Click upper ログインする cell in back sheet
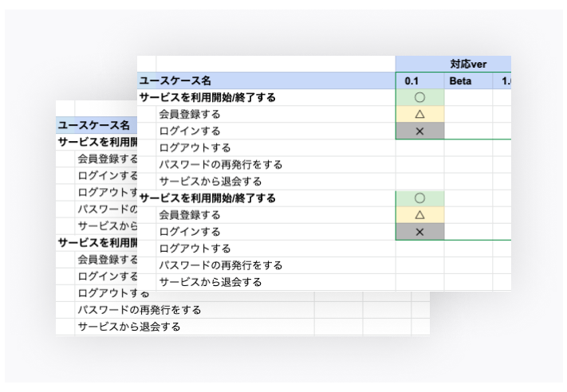Screen dimensions: 567x392 [x=106, y=175]
